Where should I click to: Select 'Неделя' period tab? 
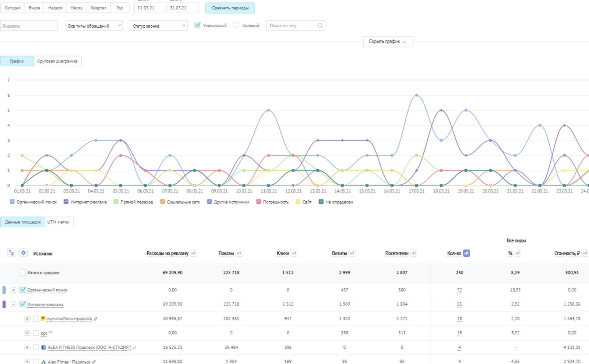point(55,8)
